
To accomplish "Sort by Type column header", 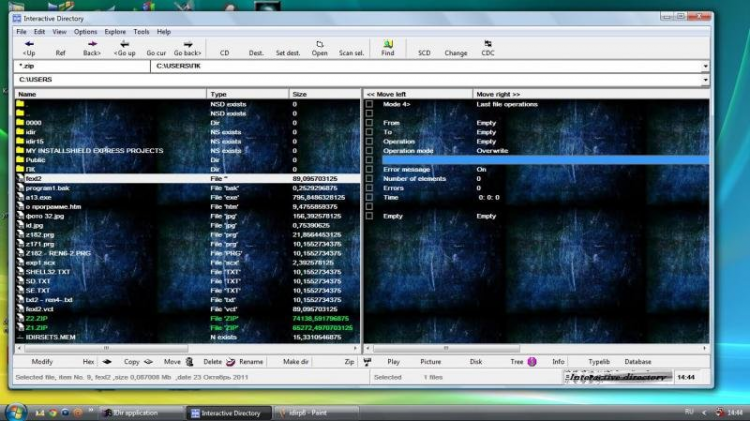I will (x=248, y=94).
